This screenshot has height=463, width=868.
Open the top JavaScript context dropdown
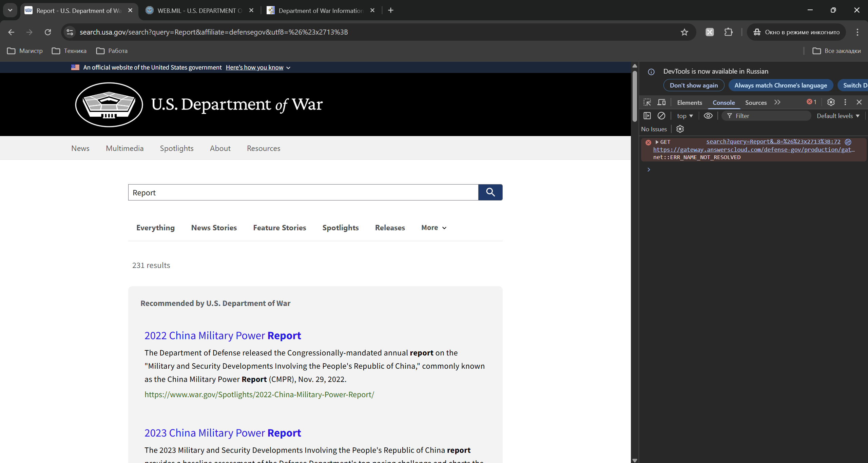click(684, 116)
